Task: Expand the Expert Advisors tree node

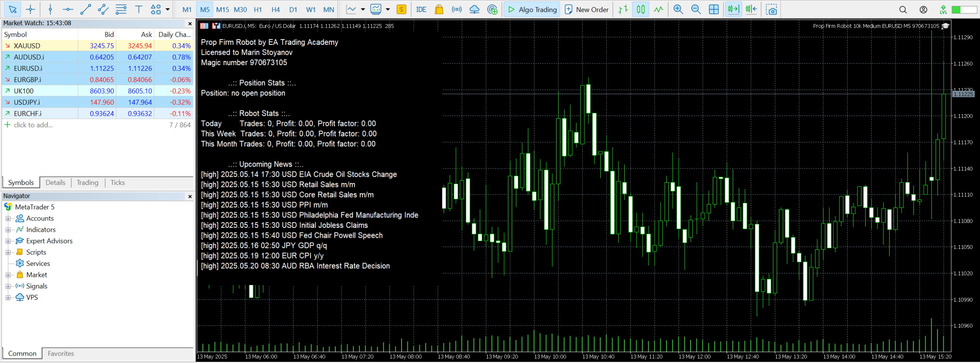Action: pyautogui.click(x=8, y=241)
